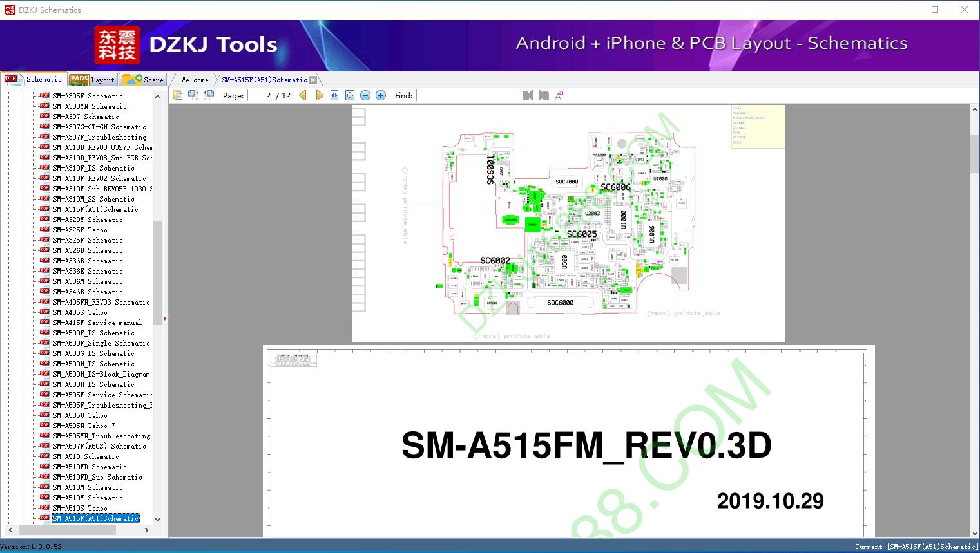This screenshot has height=553, width=980.
Task: Open SM-A415F Service manual
Action: tap(97, 323)
